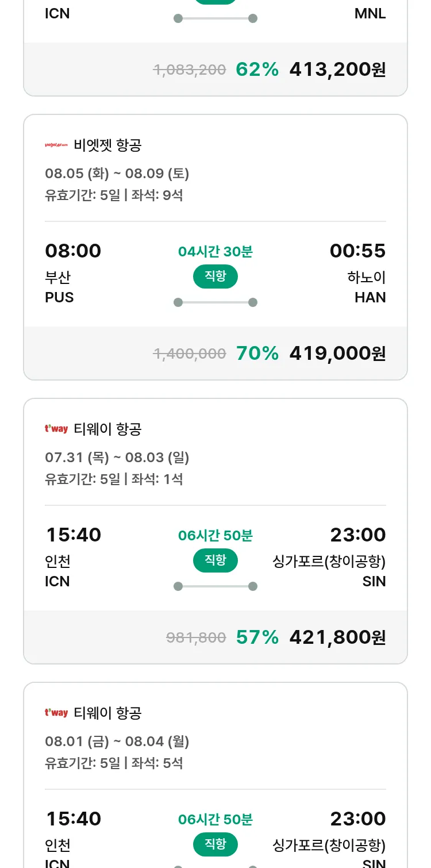This screenshot has height=868, width=431.
Task: Tap the 직항 badge on the Busan–Hanoi flight
Action: tap(215, 276)
